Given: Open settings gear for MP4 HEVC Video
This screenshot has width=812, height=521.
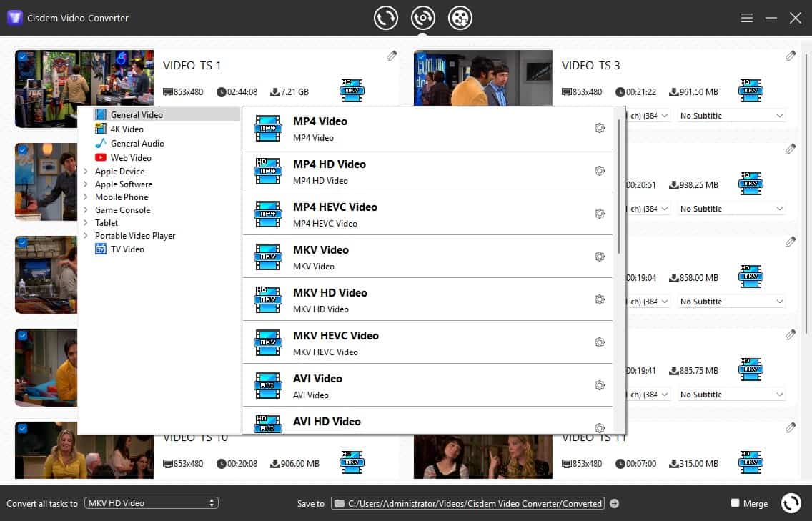Looking at the screenshot, I should (600, 214).
